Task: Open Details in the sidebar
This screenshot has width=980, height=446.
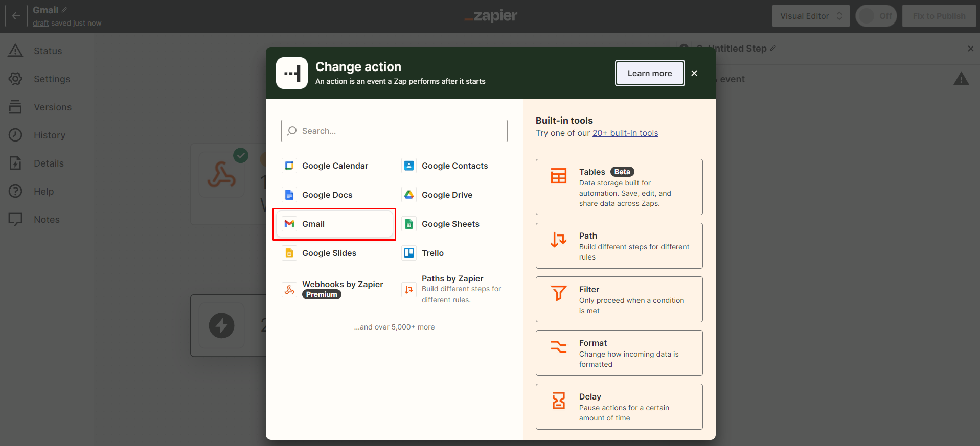Action: [47, 163]
